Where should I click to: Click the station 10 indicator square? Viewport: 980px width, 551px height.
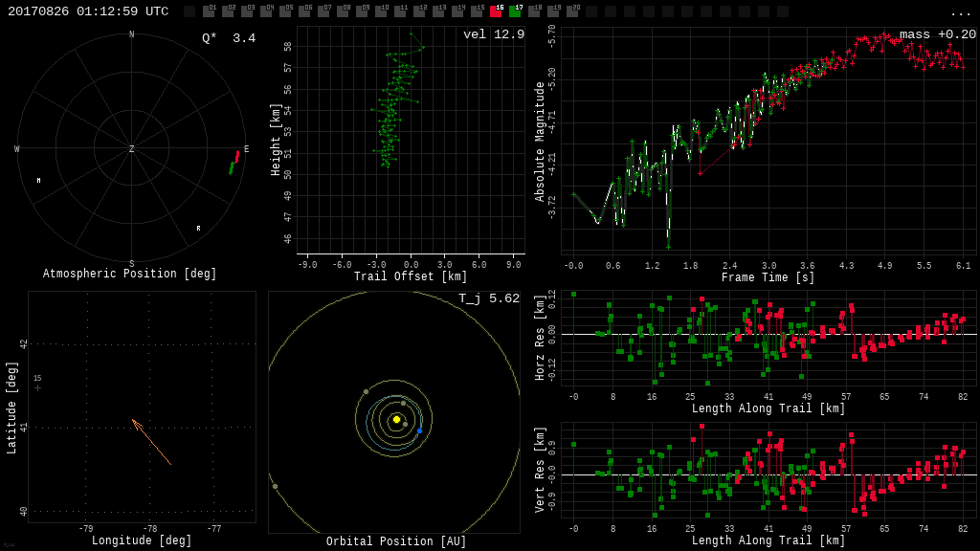(x=381, y=11)
